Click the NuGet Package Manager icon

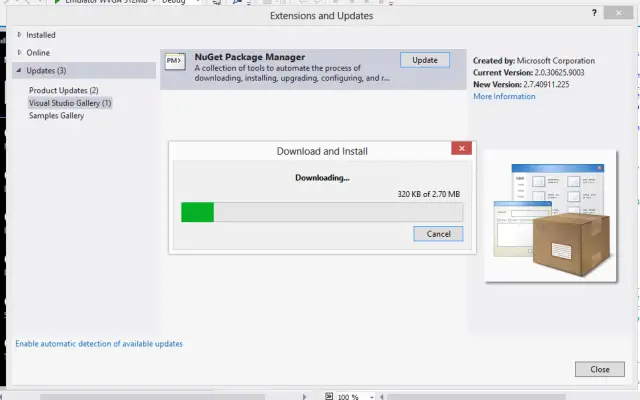click(x=175, y=61)
